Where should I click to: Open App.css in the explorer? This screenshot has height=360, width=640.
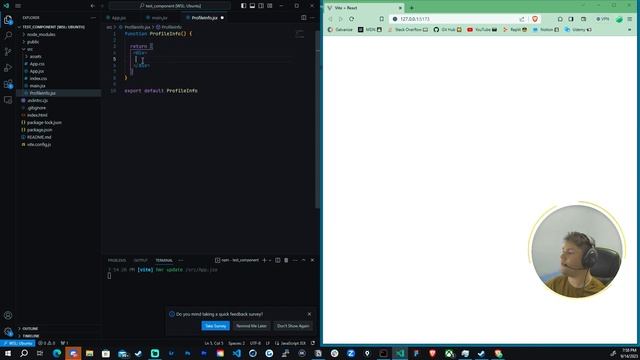pos(37,64)
